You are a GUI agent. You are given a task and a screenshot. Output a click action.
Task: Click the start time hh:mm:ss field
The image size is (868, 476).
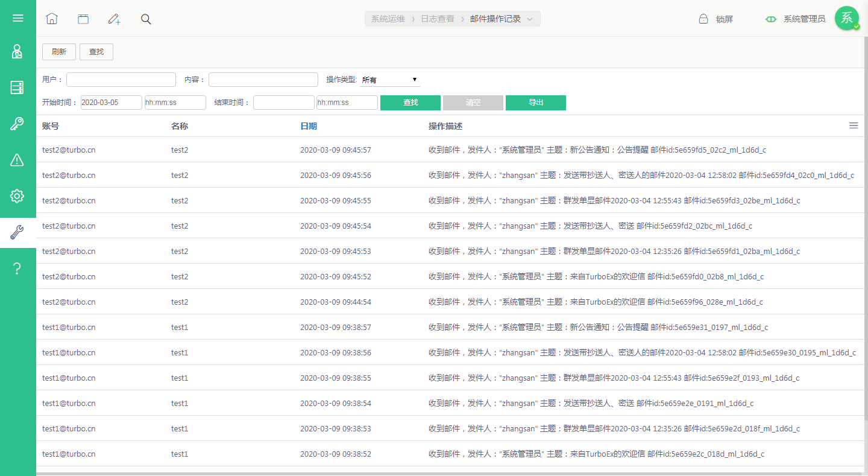175,103
